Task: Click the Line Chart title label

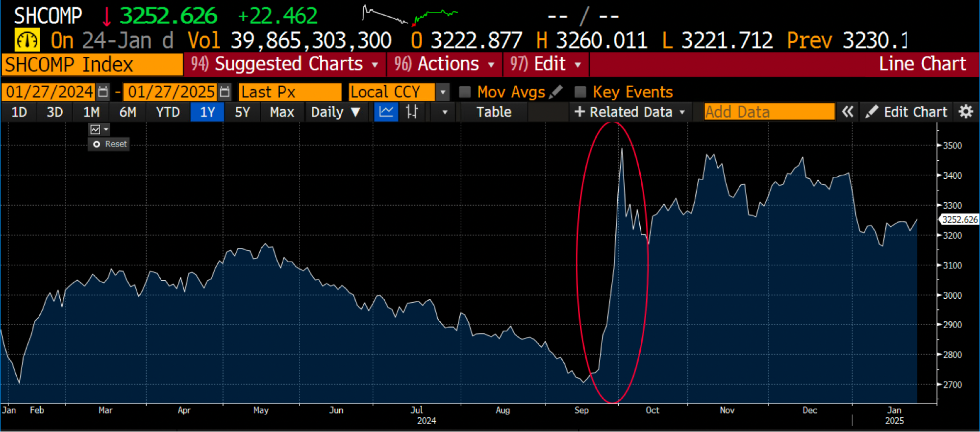Action: (922, 64)
